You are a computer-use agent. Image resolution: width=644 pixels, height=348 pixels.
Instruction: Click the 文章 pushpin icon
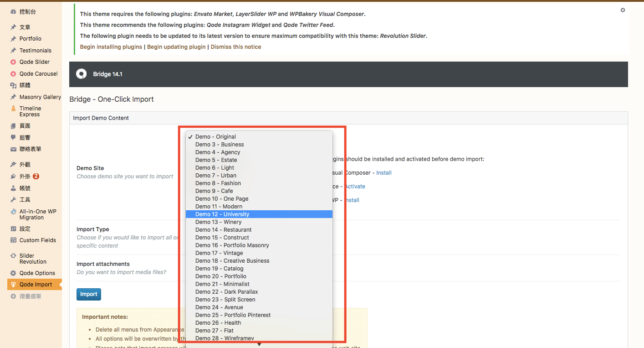pyautogui.click(x=13, y=27)
